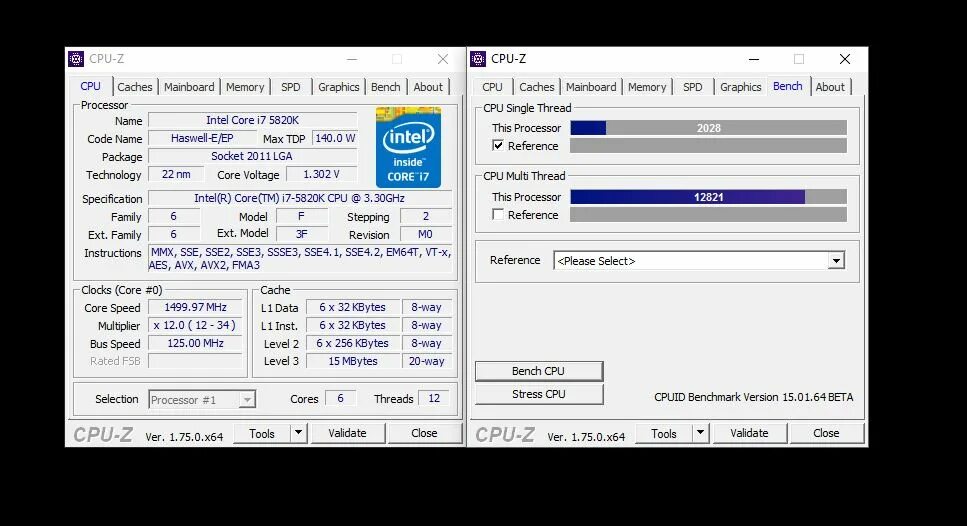The image size is (967, 526).
Task: Click Cores value 6
Action: [x=340, y=398]
